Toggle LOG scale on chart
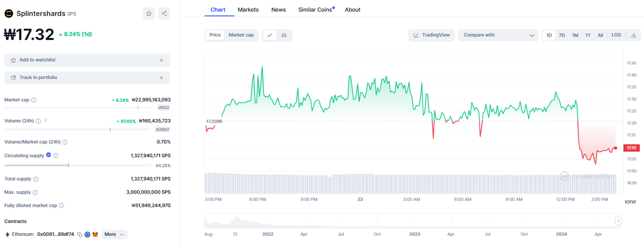 616,35
